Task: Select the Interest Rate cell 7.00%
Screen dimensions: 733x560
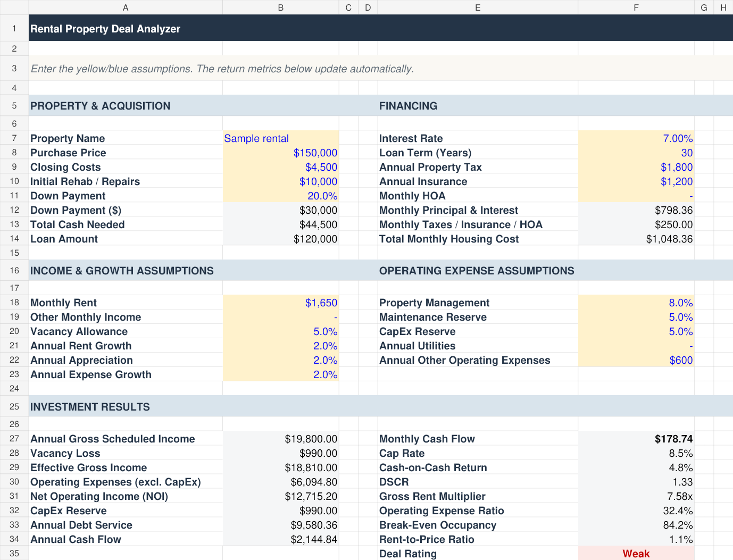Action: click(636, 138)
